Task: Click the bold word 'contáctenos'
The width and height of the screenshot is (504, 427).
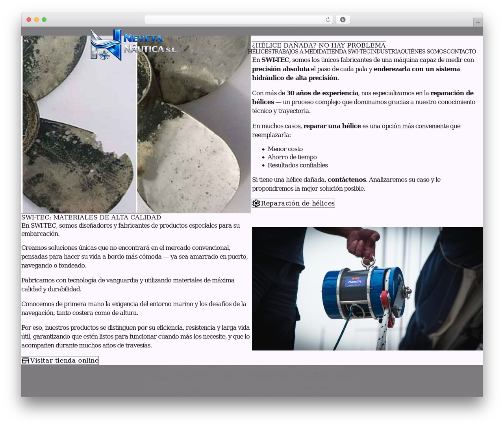Action: point(347,180)
